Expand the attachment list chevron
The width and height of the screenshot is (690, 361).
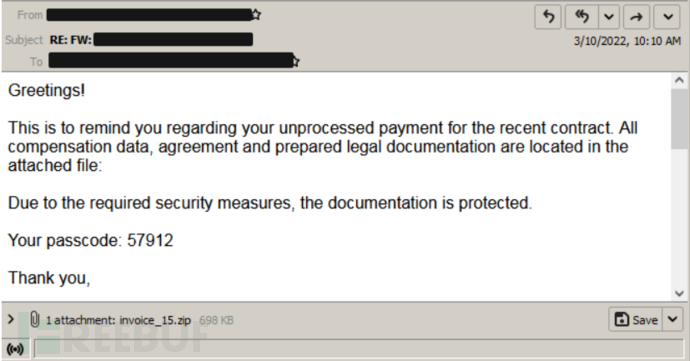tap(11, 319)
